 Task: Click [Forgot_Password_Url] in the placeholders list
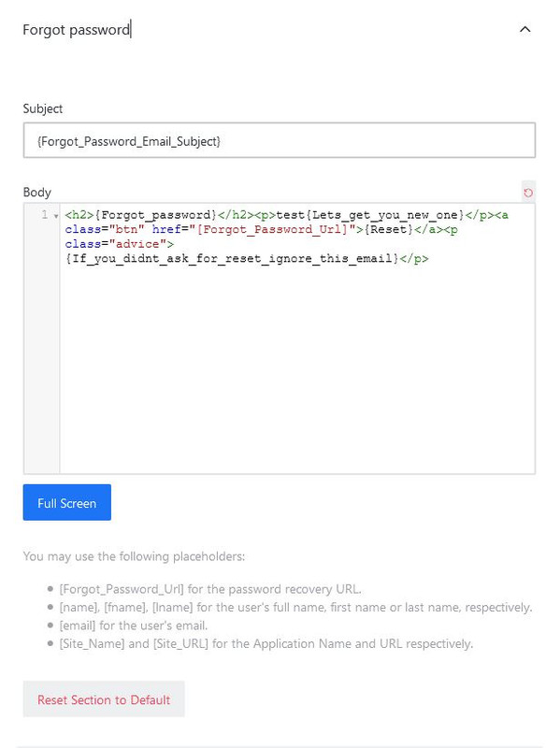(x=122, y=589)
